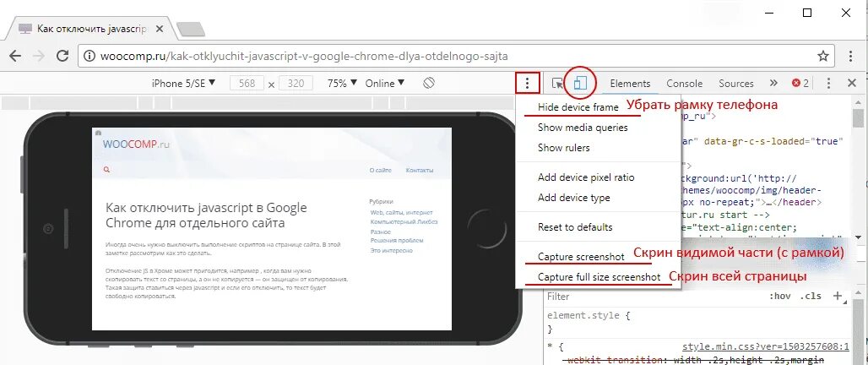Select Reset to defaults
Screen dimensions: 868x365
click(575, 227)
